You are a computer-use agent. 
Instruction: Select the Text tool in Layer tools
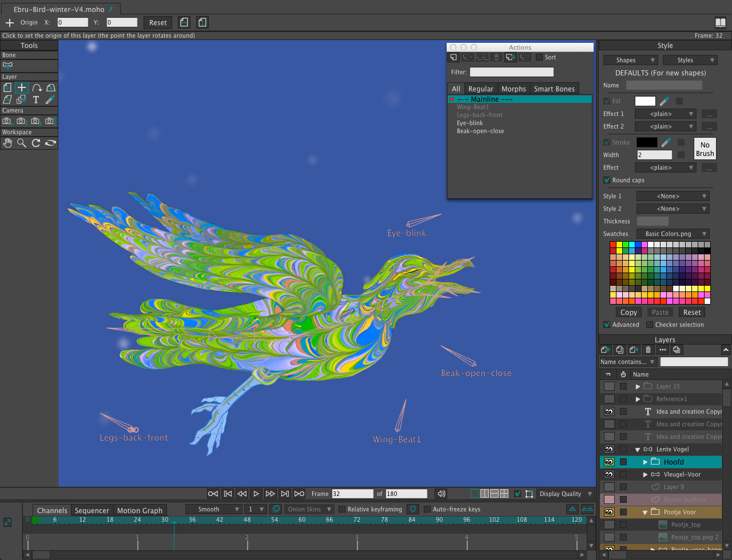click(36, 99)
